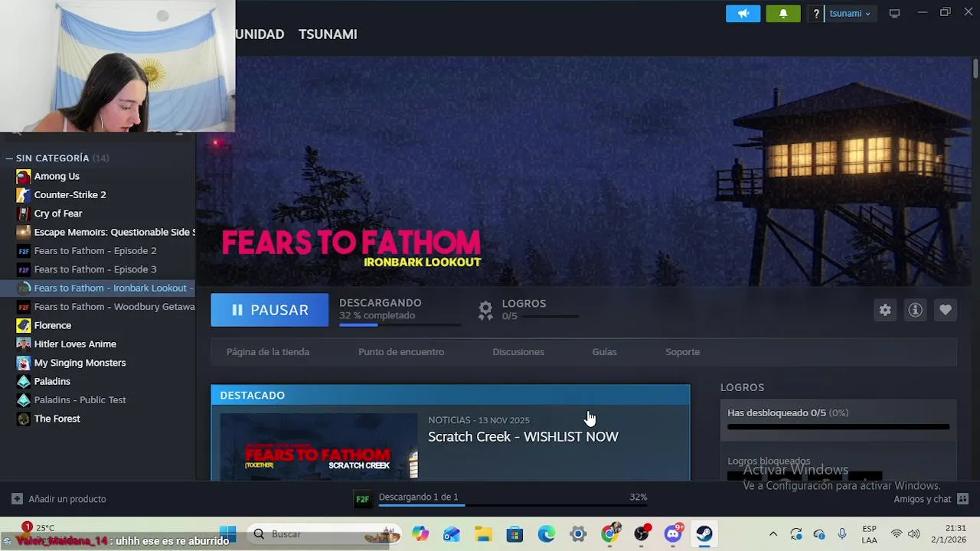This screenshot has width=980, height=551.
Task: Switch to Big Picture mode monitor icon
Action: click(894, 13)
